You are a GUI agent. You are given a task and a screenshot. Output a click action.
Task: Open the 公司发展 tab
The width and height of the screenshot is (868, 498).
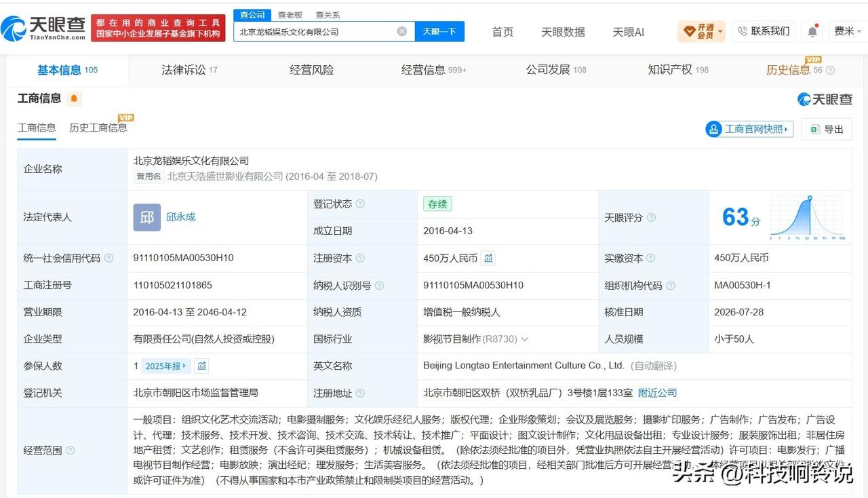(556, 70)
